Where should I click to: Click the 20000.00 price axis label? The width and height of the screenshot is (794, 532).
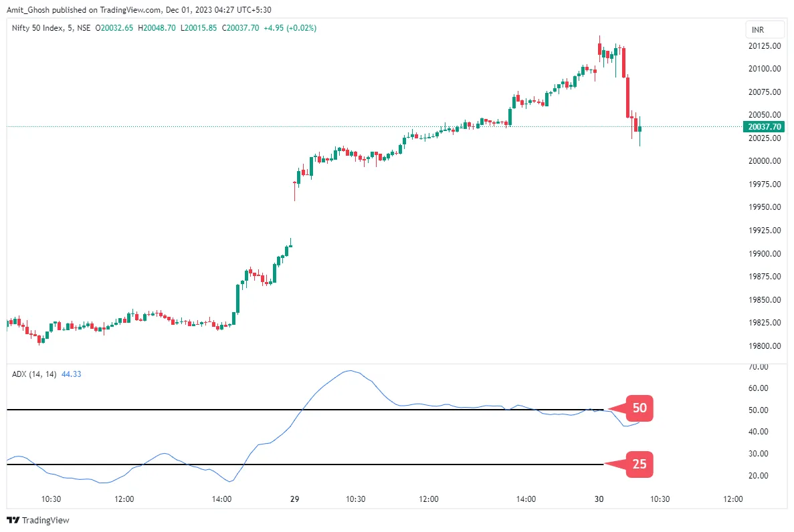765,161
